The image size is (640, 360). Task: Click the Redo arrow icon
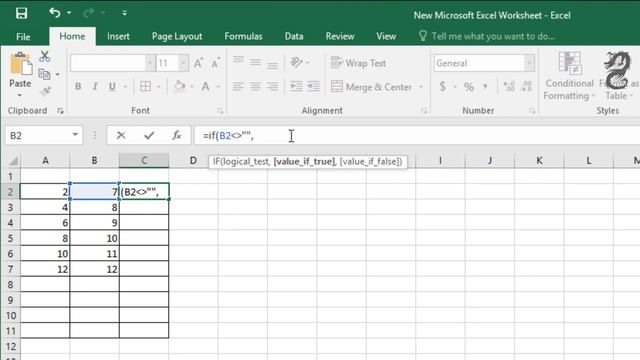pyautogui.click(x=88, y=13)
